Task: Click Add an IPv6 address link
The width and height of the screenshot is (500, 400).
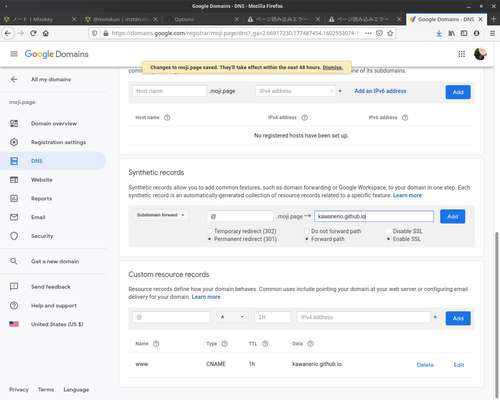Action: coord(380,91)
